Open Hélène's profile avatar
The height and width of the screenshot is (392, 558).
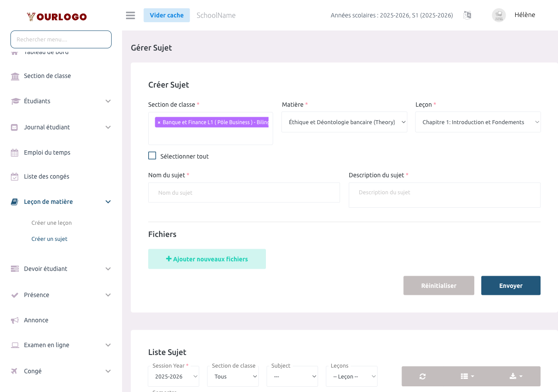(x=499, y=15)
